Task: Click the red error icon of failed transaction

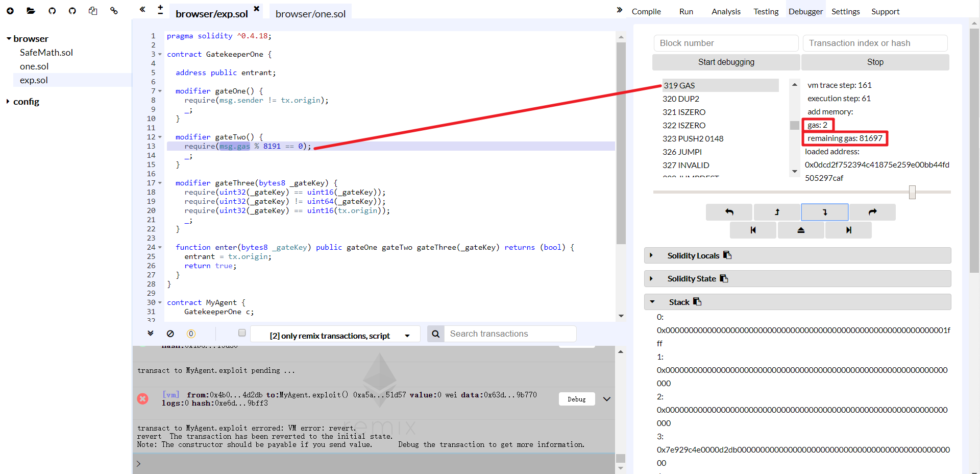Action: tap(143, 398)
